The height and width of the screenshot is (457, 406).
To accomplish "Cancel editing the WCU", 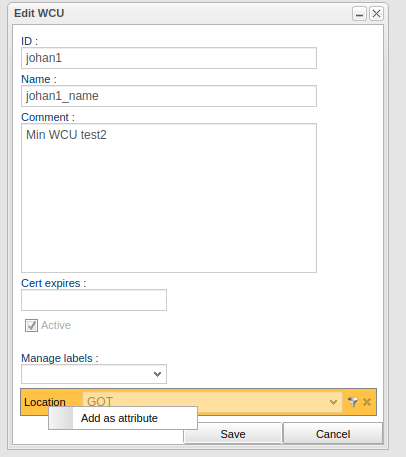I will pos(333,434).
